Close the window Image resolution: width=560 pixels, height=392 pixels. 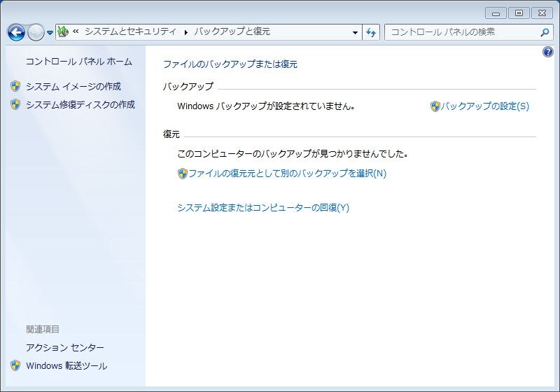click(x=542, y=13)
